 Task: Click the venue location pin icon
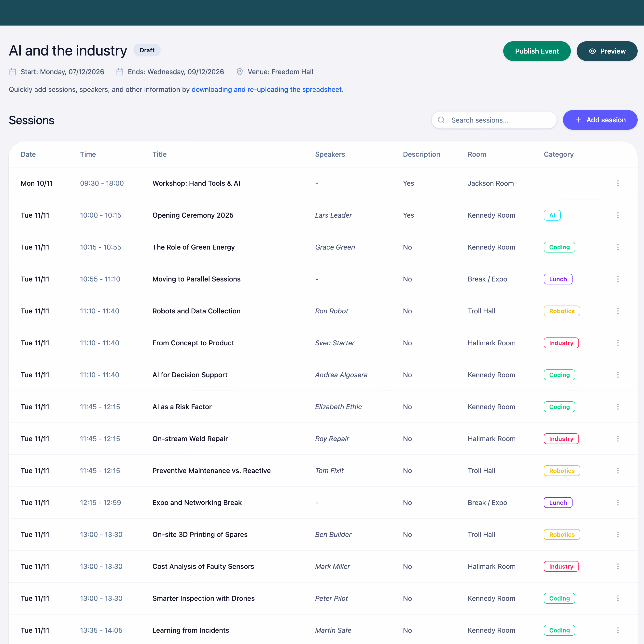(239, 72)
